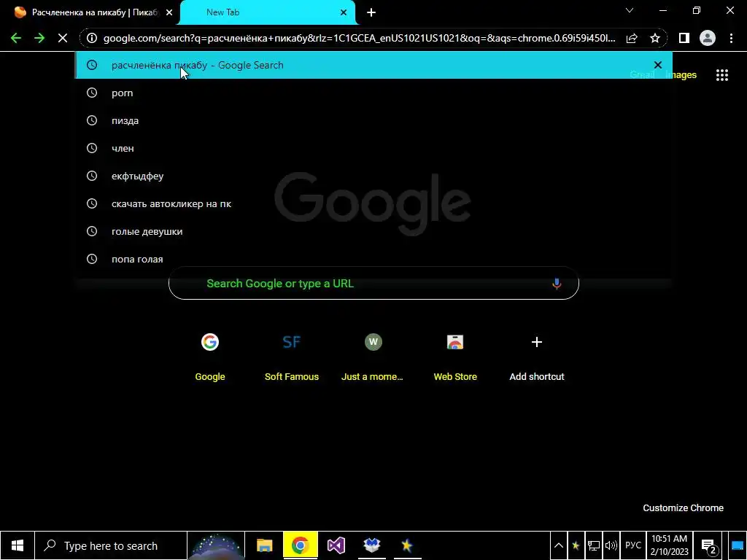
Task: Launch Visual Studio from the taskbar
Action: coord(336,545)
